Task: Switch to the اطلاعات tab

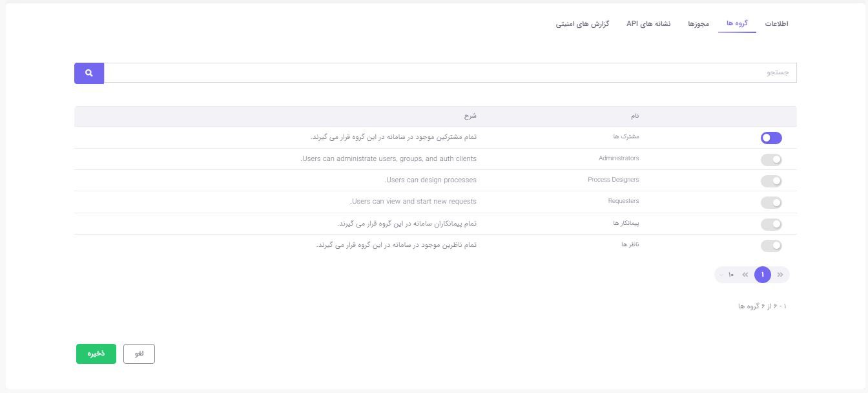Action: click(776, 24)
